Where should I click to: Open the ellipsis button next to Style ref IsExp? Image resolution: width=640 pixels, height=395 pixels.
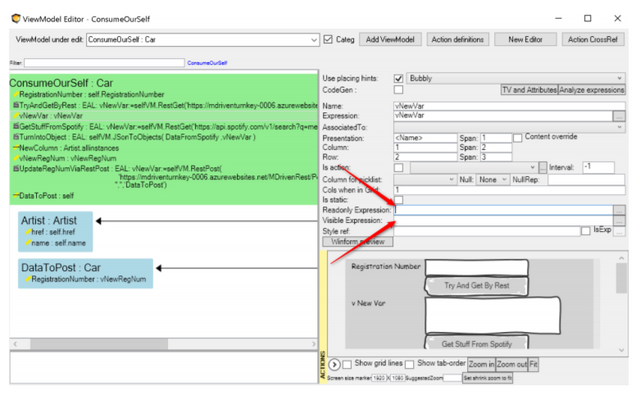click(619, 231)
